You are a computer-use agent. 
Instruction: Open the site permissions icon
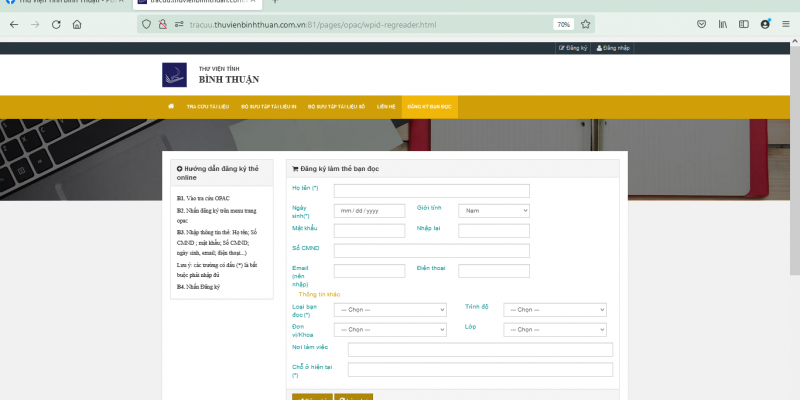click(x=179, y=24)
